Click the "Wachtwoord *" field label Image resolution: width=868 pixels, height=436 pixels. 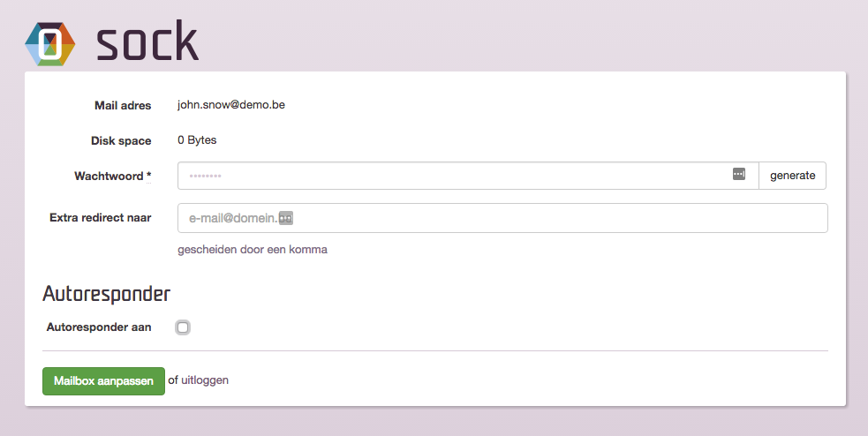(112, 177)
